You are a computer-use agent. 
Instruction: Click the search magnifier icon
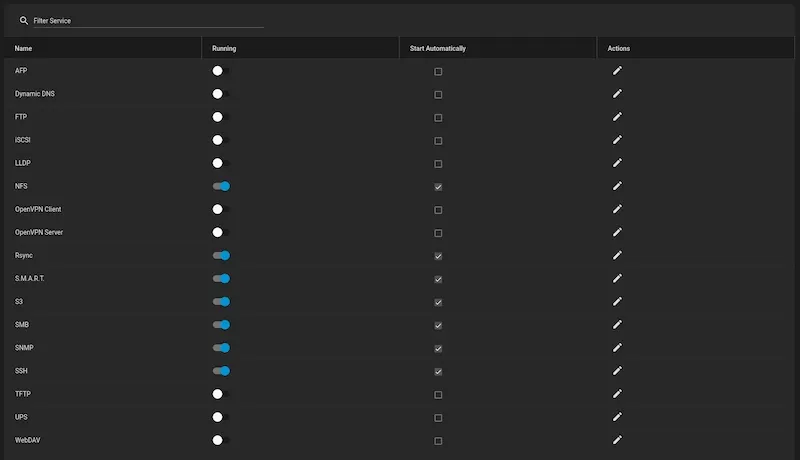(24, 20)
